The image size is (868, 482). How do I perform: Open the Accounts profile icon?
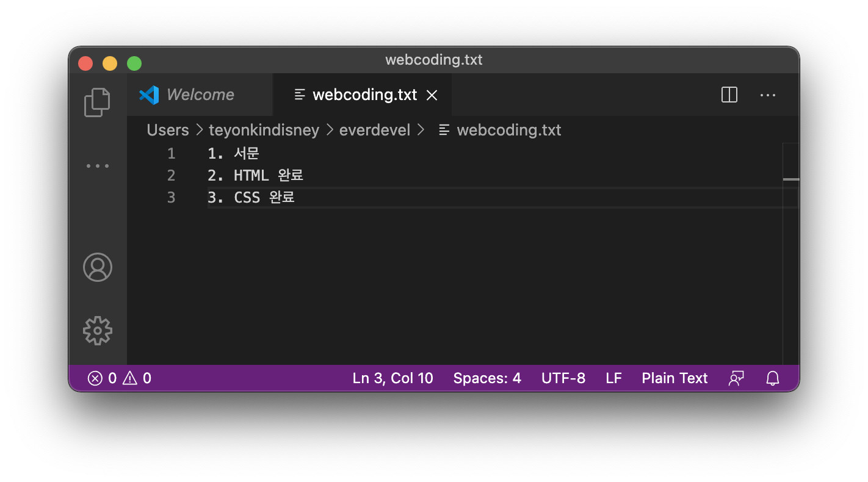click(98, 267)
